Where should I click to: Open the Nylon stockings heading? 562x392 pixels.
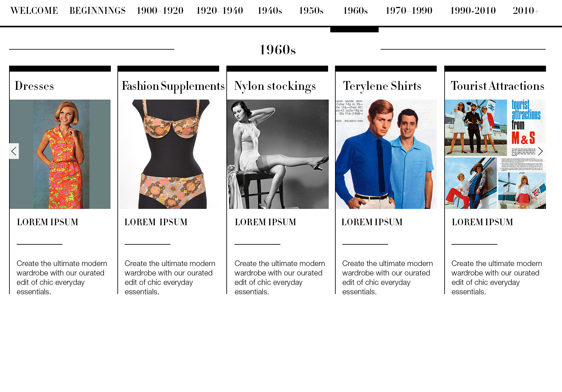pos(275,86)
